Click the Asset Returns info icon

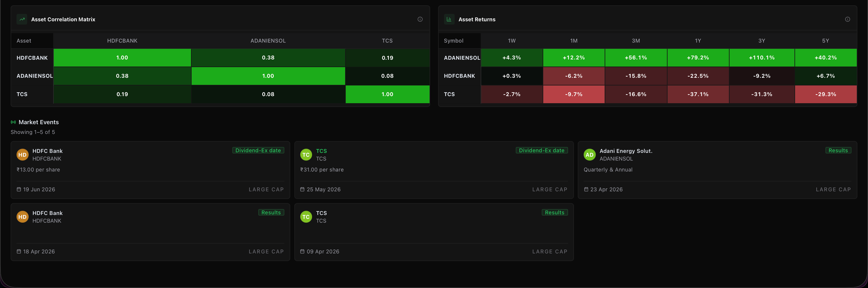847,19
